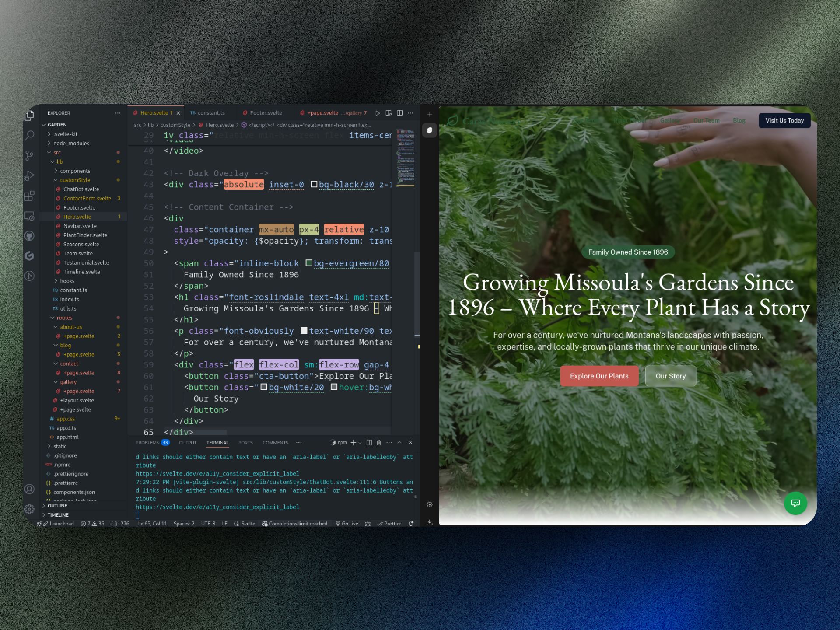The image size is (840, 630).
Task: Open editor More Actions ellipsis
Action: [410, 113]
